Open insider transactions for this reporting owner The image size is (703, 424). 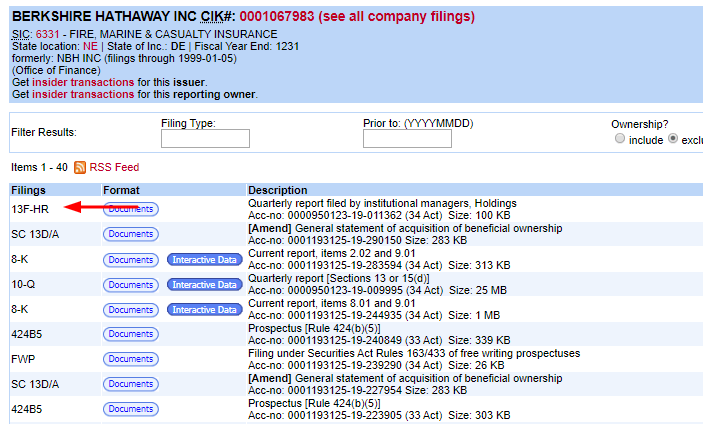[x=83, y=95]
